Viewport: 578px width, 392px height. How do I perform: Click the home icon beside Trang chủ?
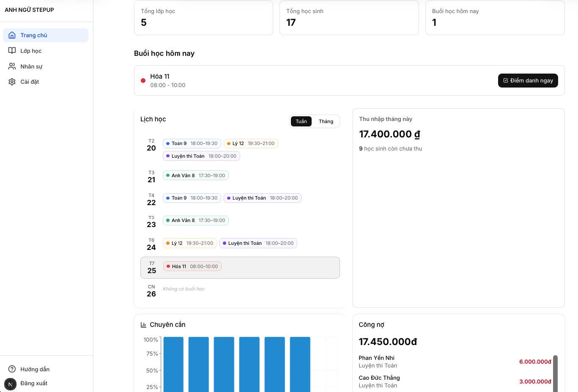(12, 35)
